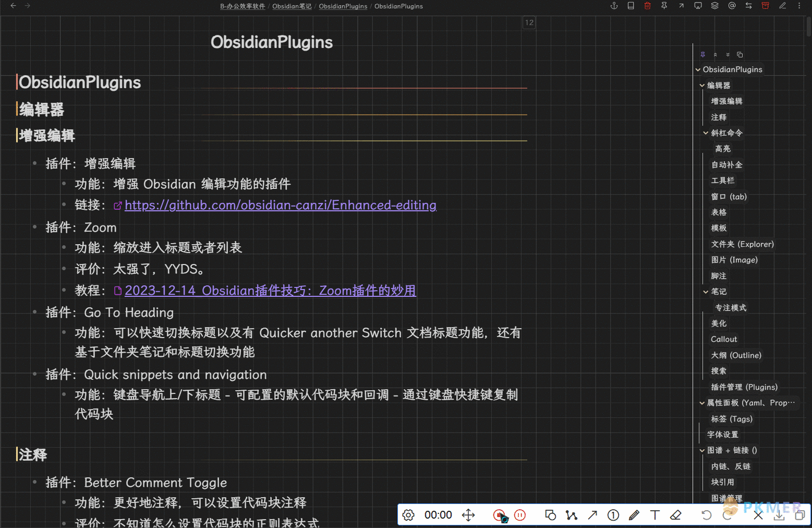Jump to Callout in outline
The image size is (812, 528).
(724, 339)
